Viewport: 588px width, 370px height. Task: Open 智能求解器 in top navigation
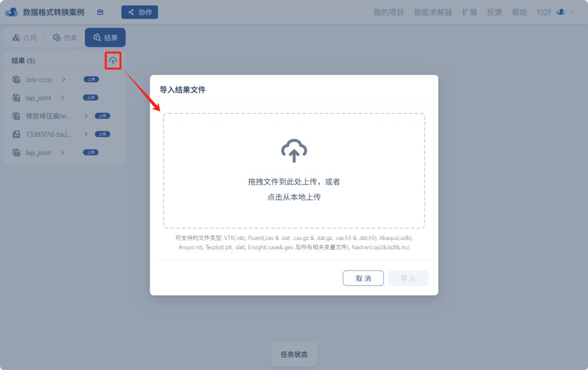coord(433,13)
